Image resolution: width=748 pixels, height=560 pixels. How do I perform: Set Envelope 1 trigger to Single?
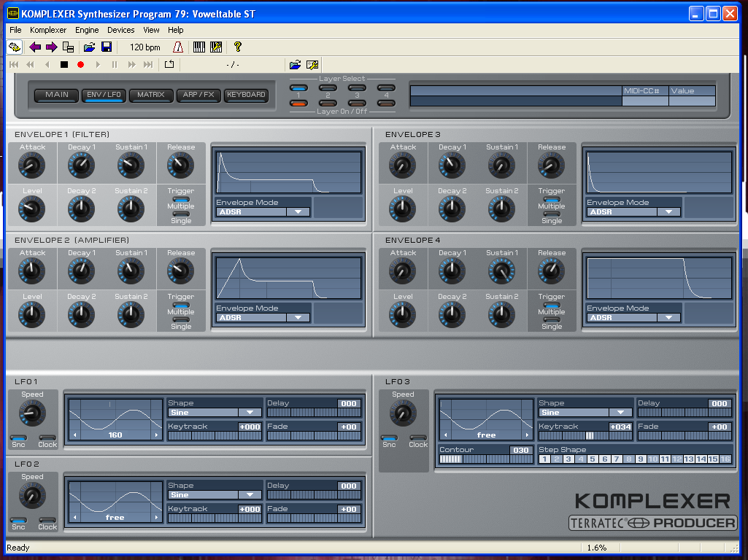181,214
